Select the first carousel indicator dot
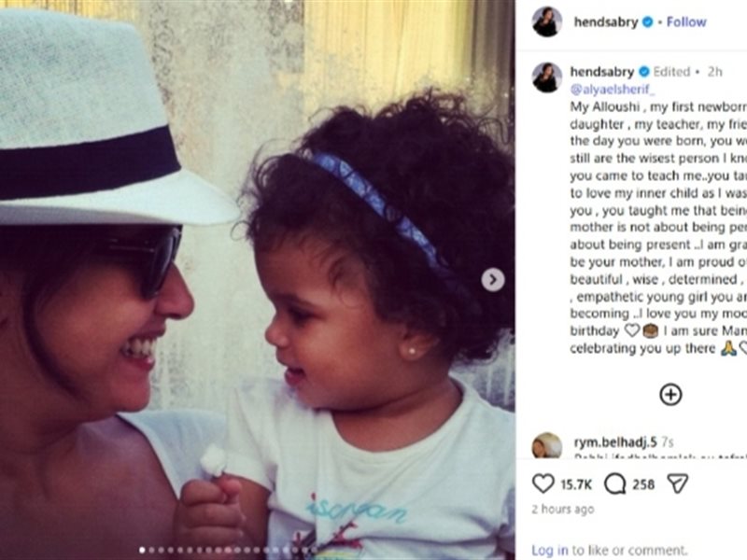 [142, 550]
